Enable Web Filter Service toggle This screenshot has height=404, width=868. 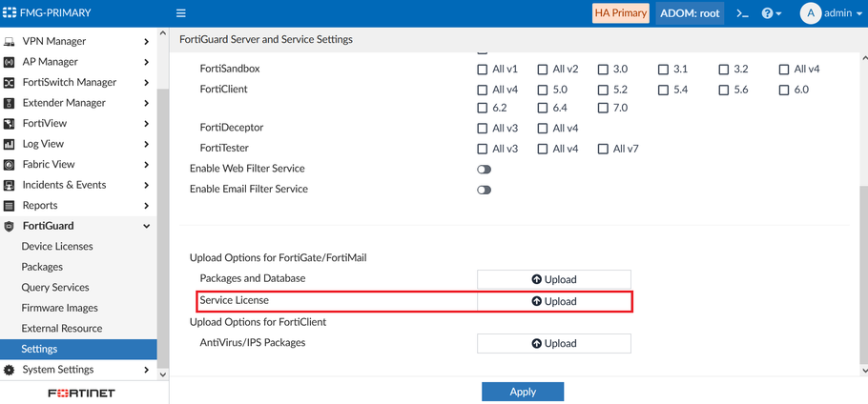click(x=485, y=170)
